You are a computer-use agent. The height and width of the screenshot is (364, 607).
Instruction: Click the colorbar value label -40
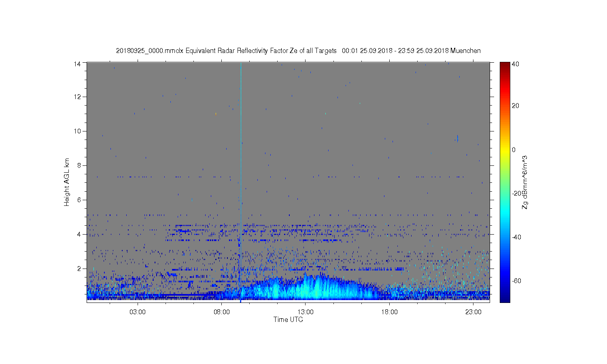tap(516, 237)
